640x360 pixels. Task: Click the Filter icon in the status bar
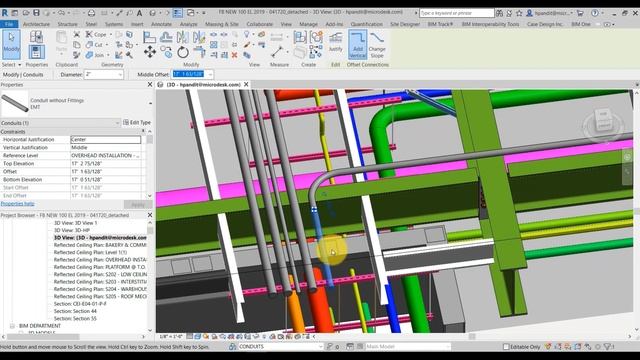608,347
